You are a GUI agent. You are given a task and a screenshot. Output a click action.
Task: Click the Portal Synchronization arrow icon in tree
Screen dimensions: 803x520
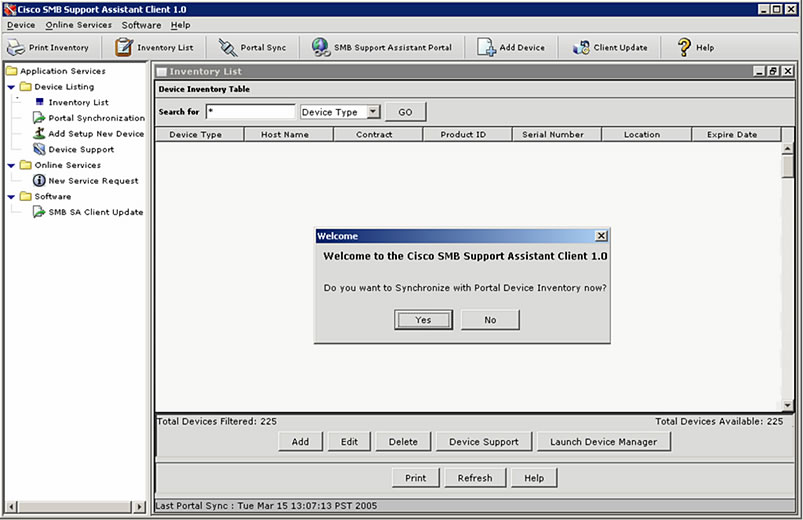(x=39, y=118)
